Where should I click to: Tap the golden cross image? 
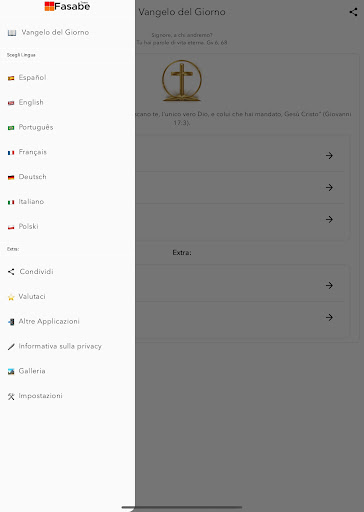coord(182,80)
